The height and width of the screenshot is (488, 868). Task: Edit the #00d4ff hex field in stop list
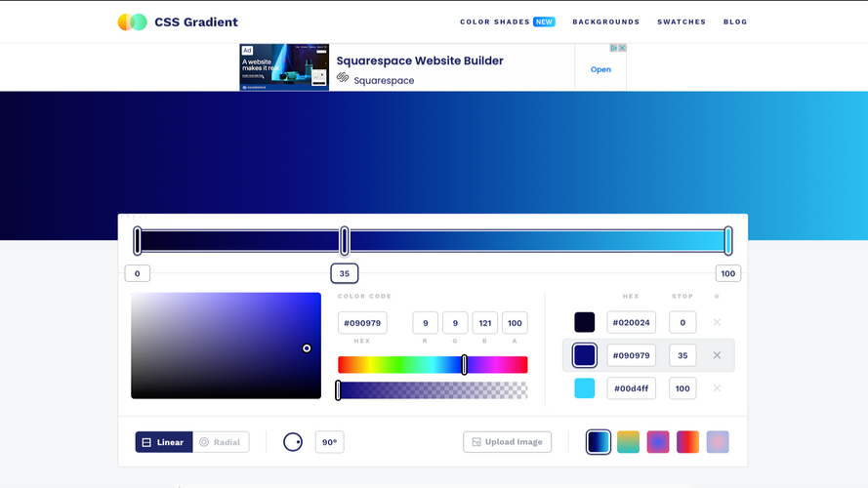coord(631,388)
